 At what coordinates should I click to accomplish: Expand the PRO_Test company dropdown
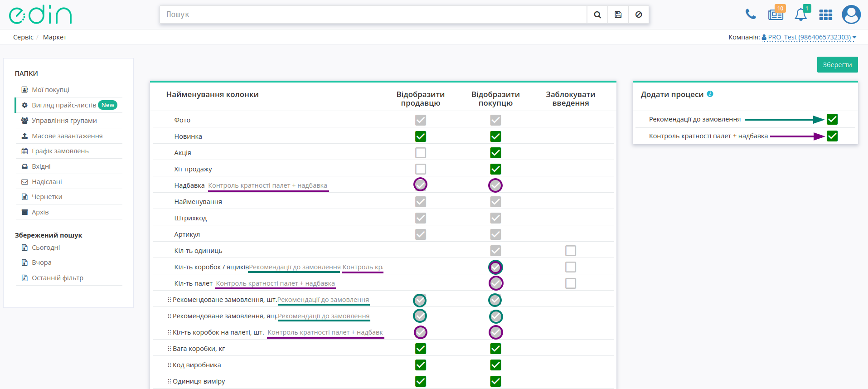click(x=809, y=37)
